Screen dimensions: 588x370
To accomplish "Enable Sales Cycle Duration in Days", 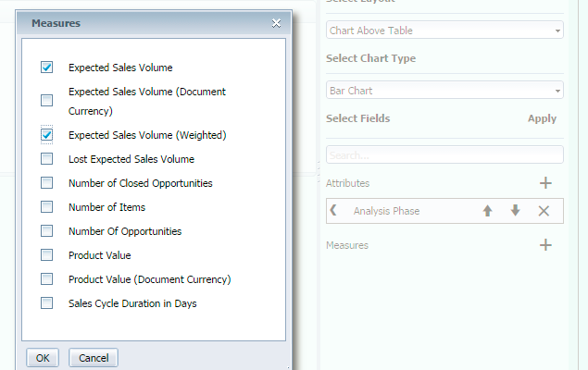I will pos(46,303).
